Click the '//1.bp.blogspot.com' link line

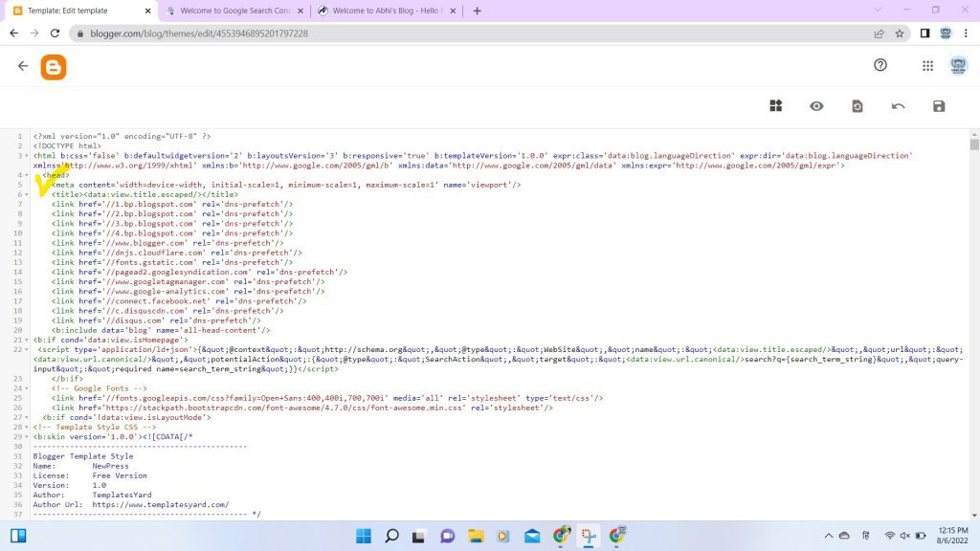172,205
